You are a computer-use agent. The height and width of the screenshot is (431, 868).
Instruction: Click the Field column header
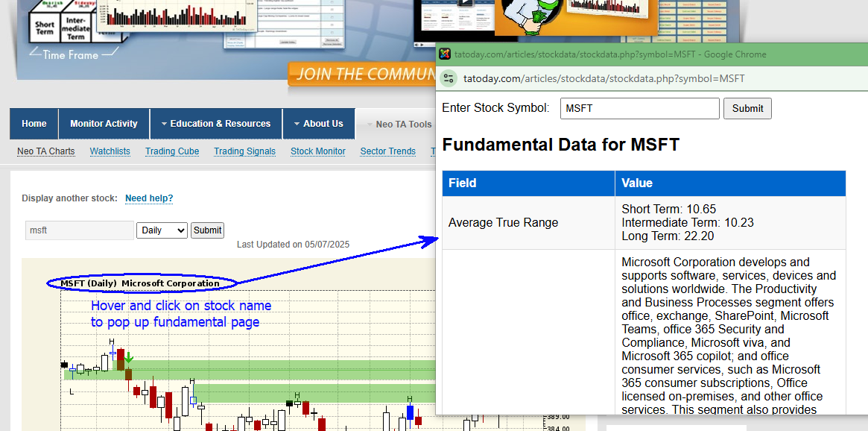(x=529, y=183)
